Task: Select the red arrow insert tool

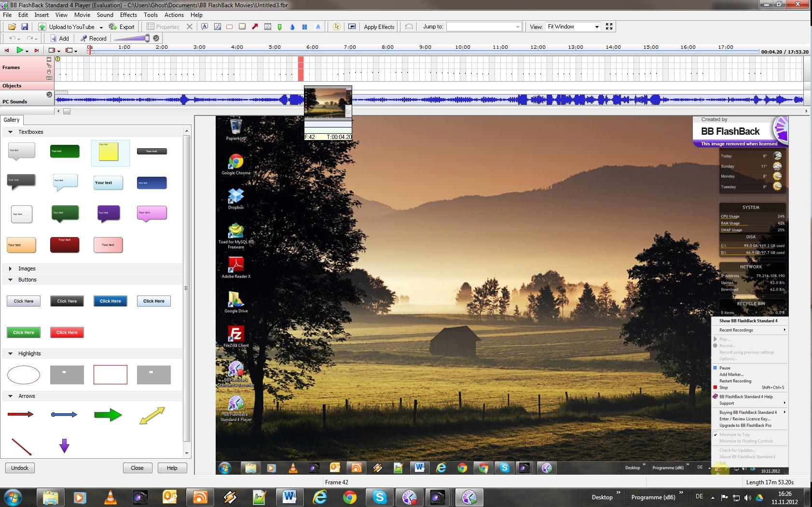Action: 255,27
